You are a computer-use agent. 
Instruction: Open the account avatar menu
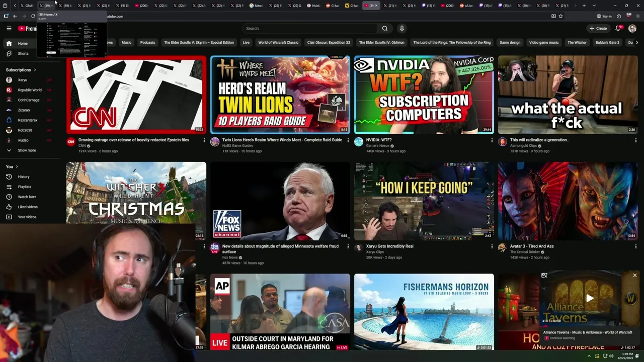(632, 29)
